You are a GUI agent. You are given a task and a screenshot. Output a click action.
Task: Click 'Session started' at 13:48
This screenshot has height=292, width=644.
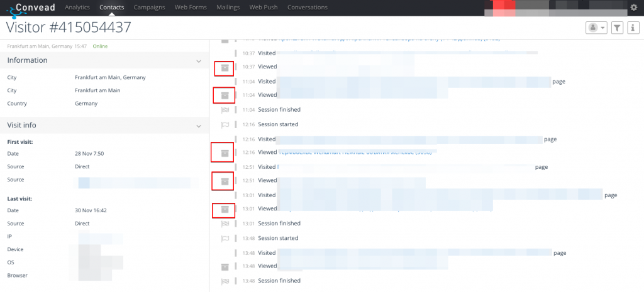tap(278, 238)
